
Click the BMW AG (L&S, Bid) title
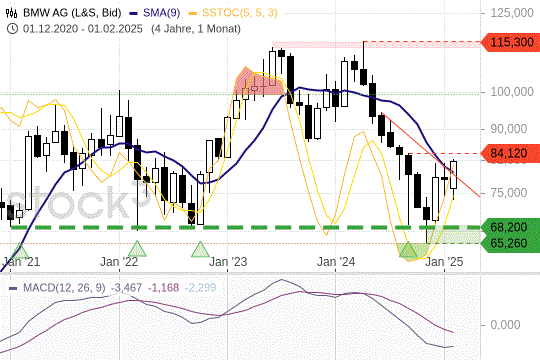[x=72, y=13]
